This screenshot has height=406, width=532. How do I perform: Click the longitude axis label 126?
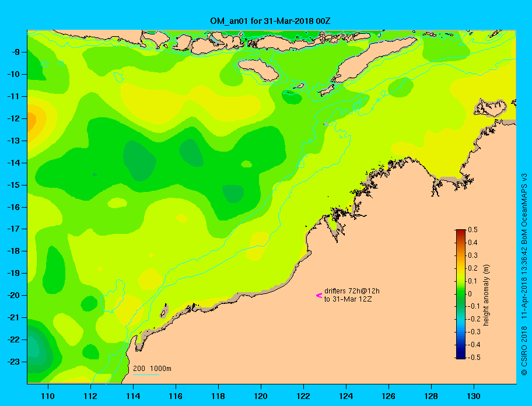pyautogui.click(x=388, y=396)
